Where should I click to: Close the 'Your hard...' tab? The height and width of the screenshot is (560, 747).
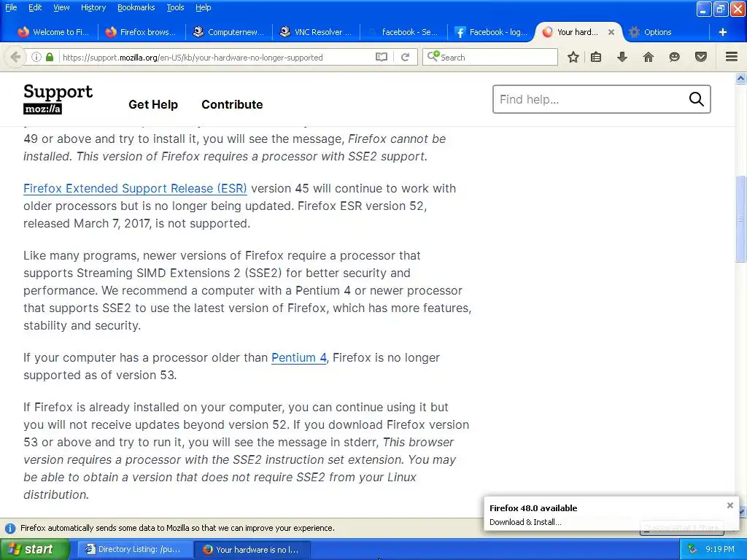[x=611, y=32]
